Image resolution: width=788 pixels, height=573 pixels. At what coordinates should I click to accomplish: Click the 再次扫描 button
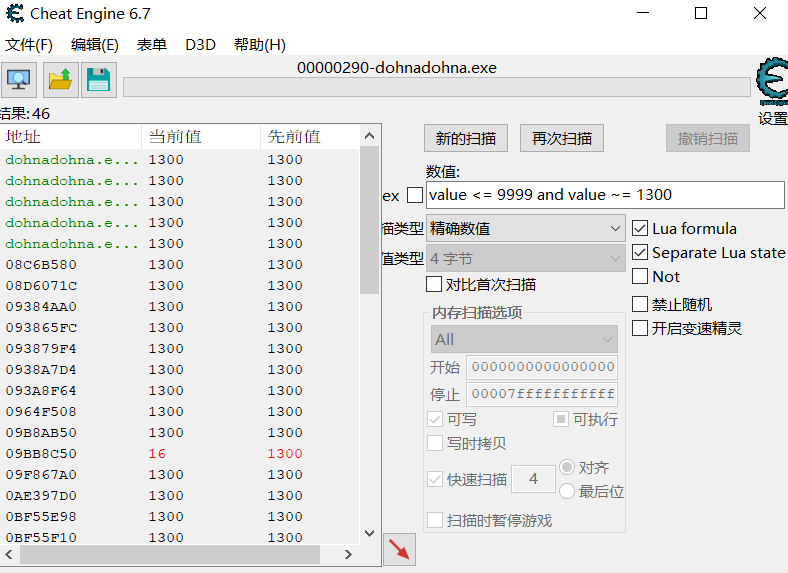tap(561, 139)
